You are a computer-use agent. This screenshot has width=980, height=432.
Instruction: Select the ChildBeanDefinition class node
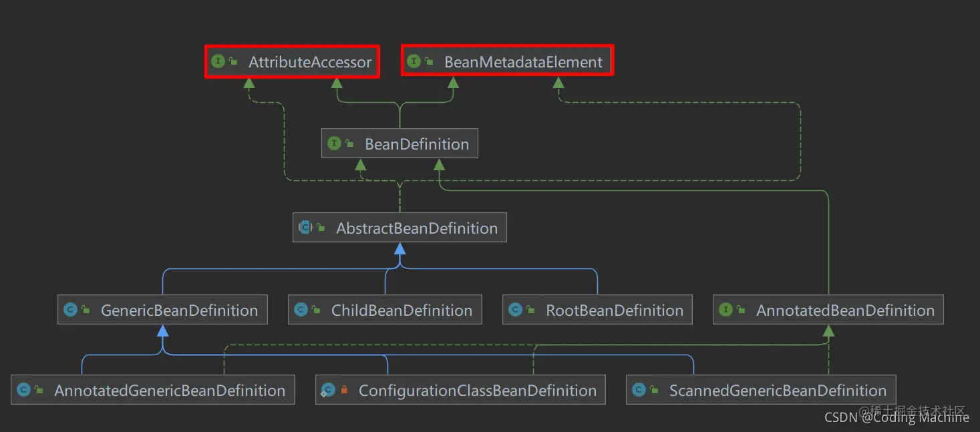coord(385,310)
